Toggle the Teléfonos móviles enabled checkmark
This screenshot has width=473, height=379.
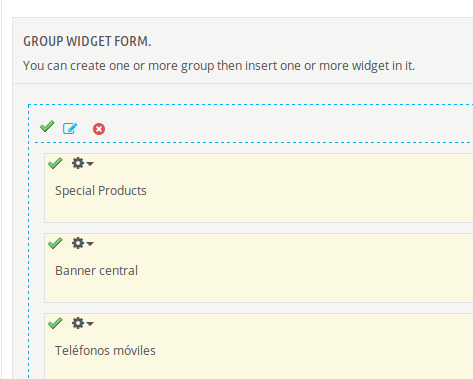click(55, 323)
